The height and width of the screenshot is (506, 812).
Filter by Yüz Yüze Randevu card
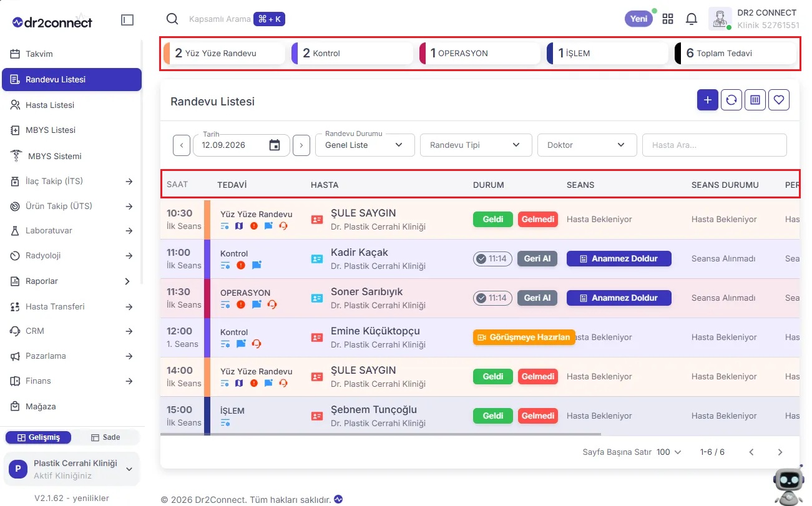click(226, 53)
